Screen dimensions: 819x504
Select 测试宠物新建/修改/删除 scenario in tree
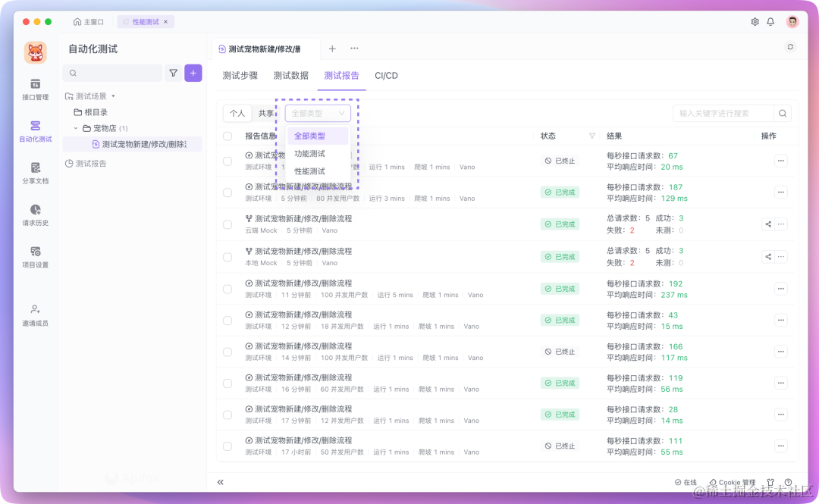coord(132,144)
